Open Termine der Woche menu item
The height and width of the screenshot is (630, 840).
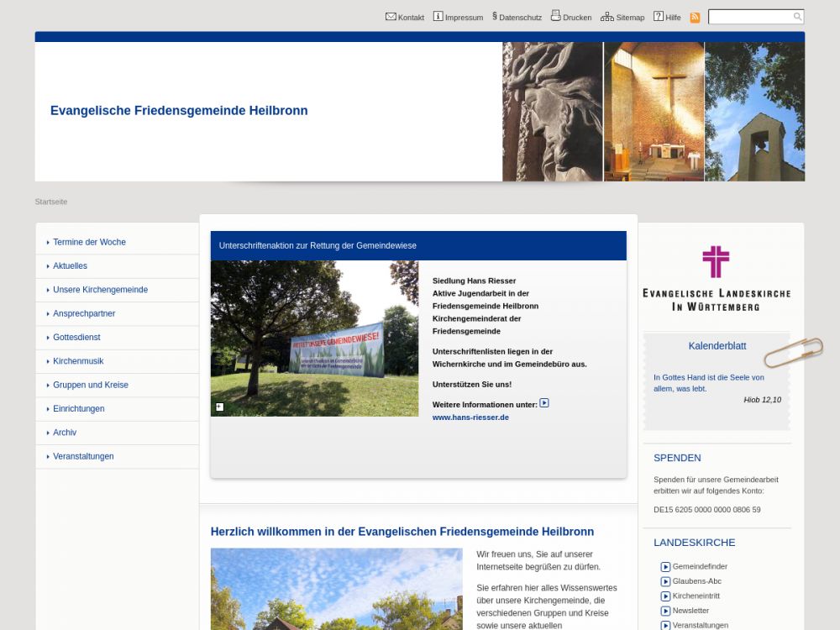click(x=89, y=242)
